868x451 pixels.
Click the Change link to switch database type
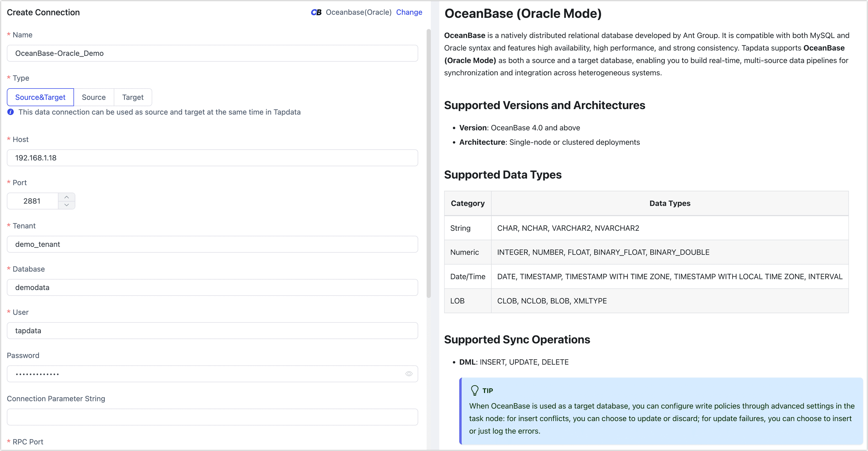[409, 12]
